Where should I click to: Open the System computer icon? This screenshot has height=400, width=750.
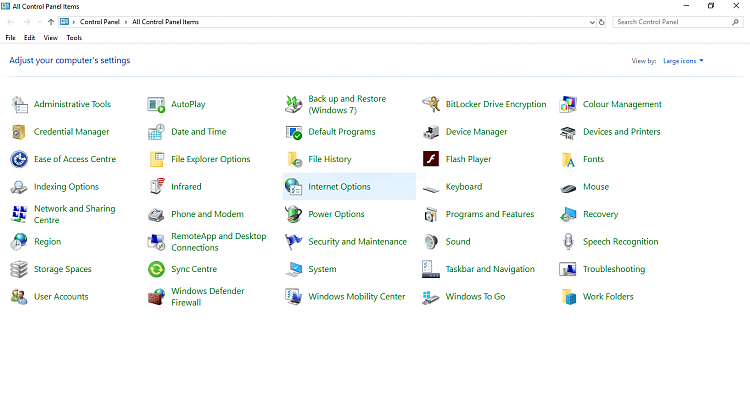pos(294,269)
